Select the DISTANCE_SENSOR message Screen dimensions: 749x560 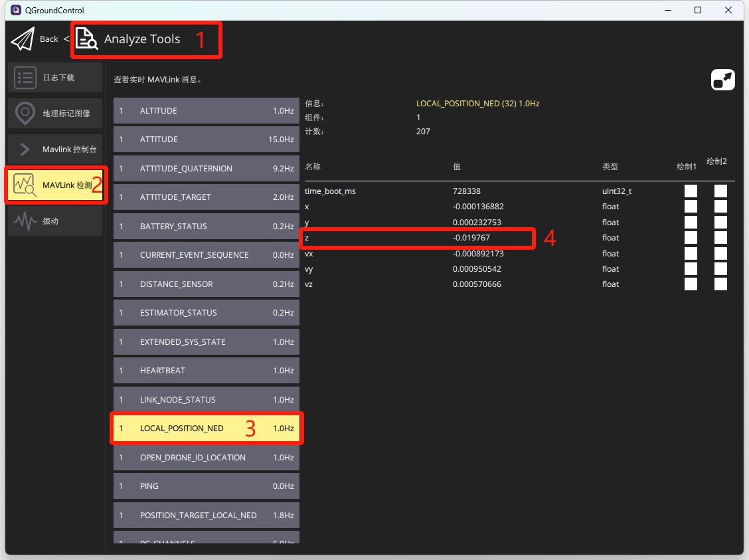(x=207, y=284)
